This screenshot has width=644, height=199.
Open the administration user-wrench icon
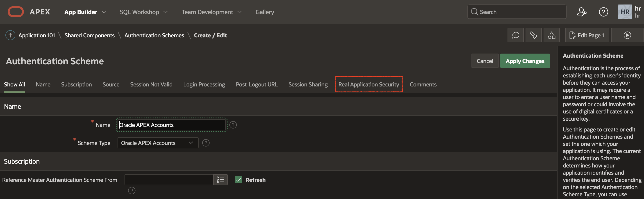click(582, 12)
